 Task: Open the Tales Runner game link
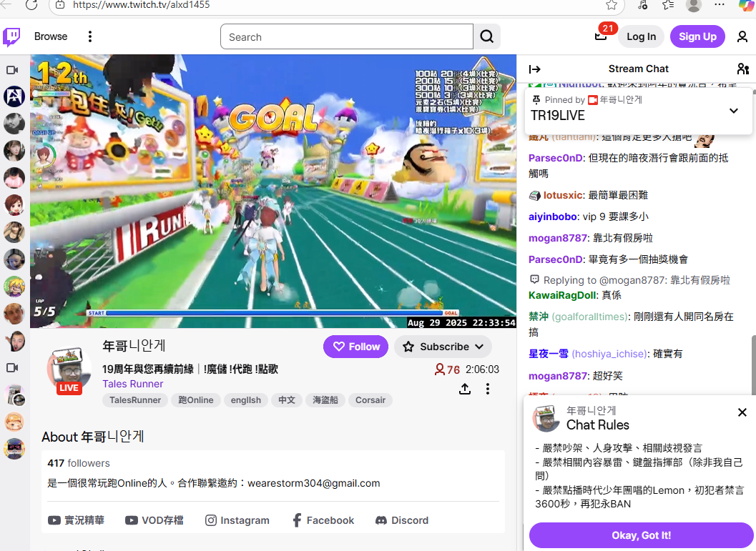132,384
